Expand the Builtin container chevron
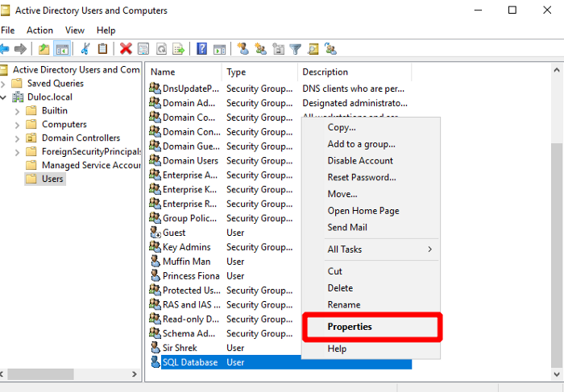Image resolution: width=564 pixels, height=392 pixels. pos(17,111)
